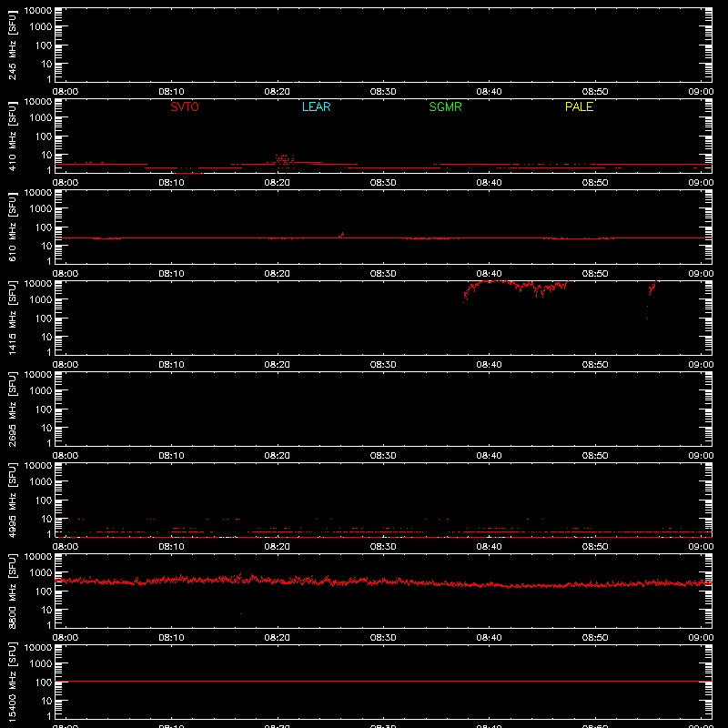The height and width of the screenshot is (728, 728).
Task: Click 08:50 tick label under 4995 MHz panel
Action: click(595, 547)
